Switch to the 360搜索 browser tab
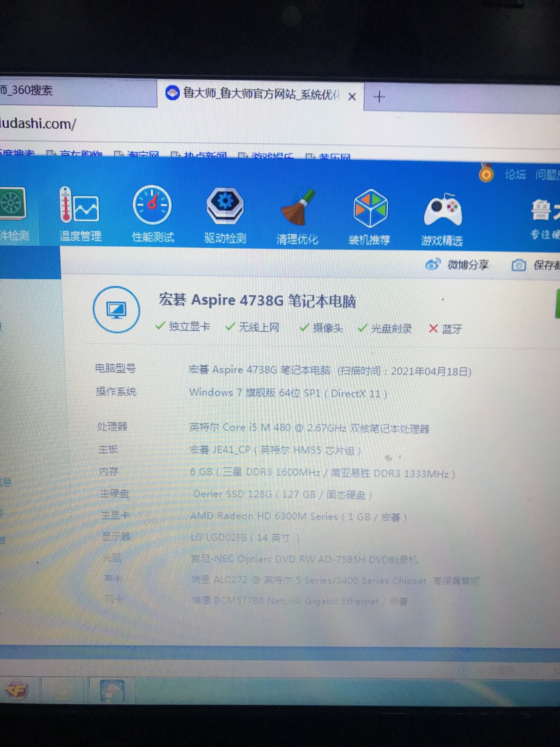560x747 pixels. click(x=74, y=92)
